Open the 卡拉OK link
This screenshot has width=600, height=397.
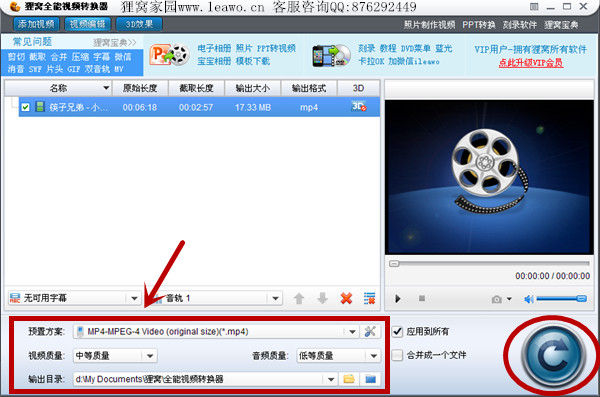coord(371,61)
